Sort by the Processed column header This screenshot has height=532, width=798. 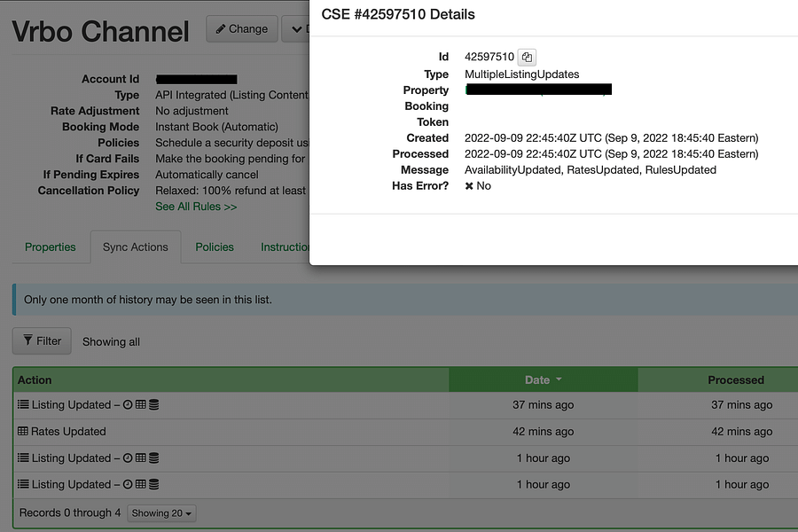(x=735, y=379)
